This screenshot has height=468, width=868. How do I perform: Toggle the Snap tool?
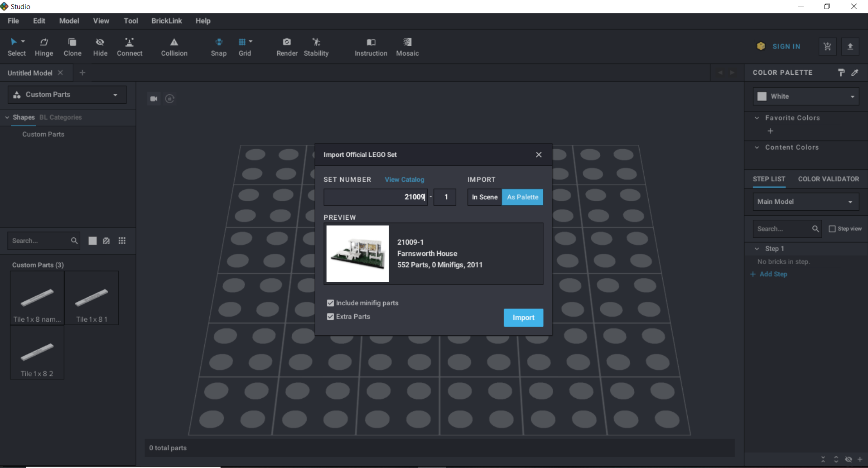[219, 47]
